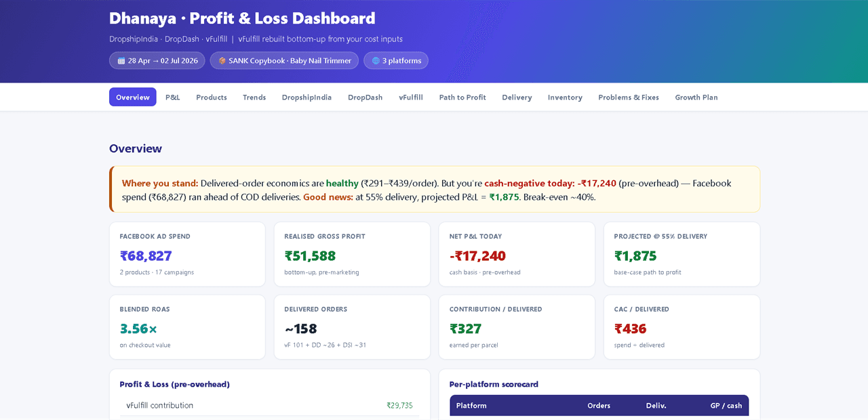Click the globe icon in the 3 platforms chip

click(x=376, y=61)
